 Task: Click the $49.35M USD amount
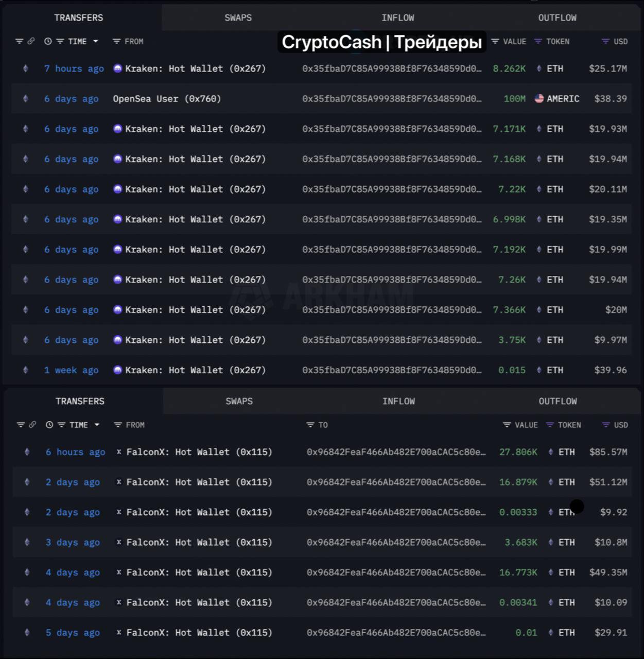(x=608, y=573)
